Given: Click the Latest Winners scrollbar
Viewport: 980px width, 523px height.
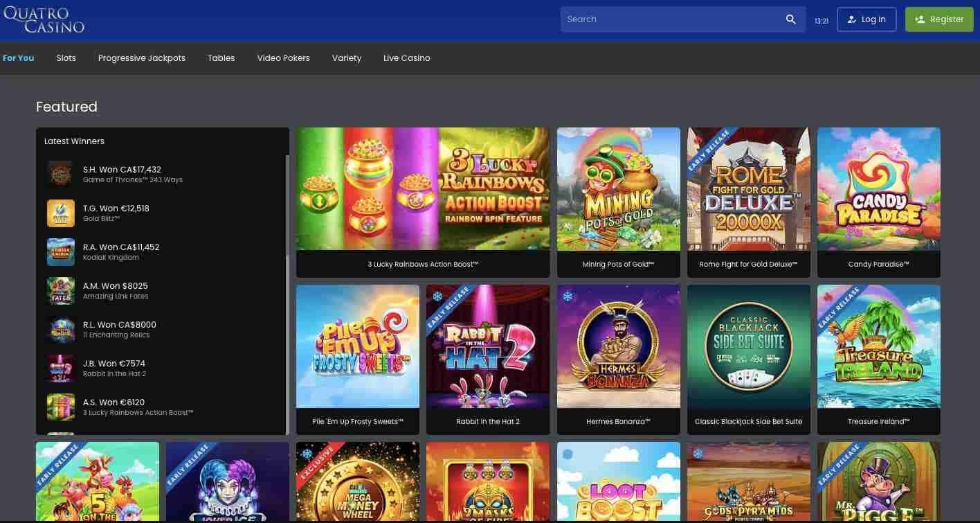Looking at the screenshot, I should coord(287,277).
